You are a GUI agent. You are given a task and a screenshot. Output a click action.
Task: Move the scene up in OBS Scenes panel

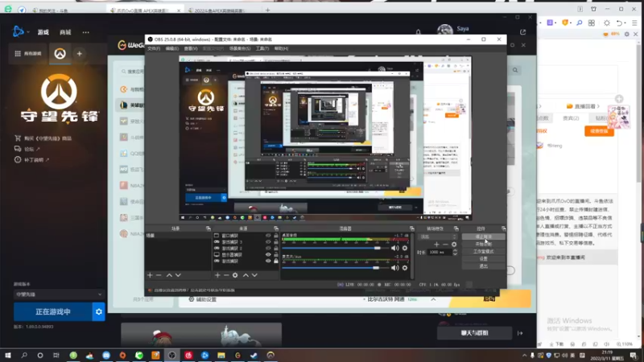[169, 275]
